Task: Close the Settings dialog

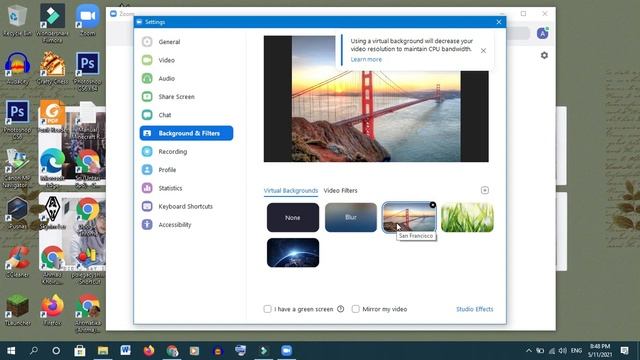Action: [499, 22]
